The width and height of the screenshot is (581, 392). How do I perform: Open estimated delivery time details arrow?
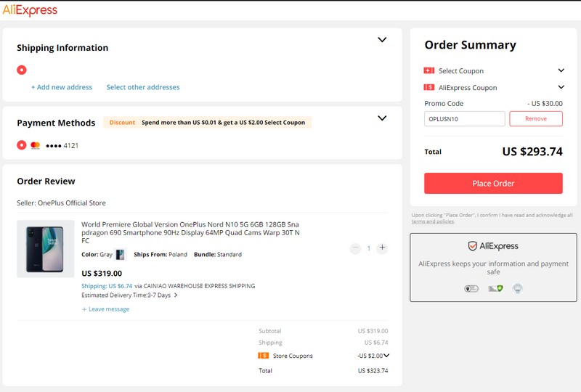(x=176, y=295)
